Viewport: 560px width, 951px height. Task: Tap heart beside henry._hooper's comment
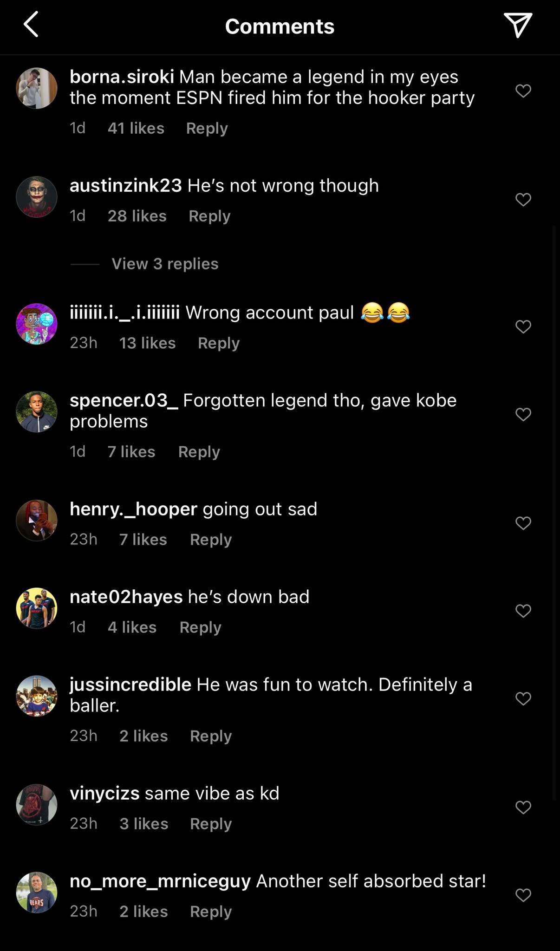(x=523, y=523)
